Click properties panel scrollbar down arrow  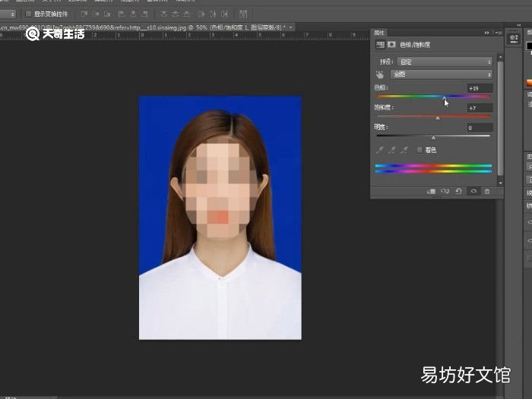500,183
